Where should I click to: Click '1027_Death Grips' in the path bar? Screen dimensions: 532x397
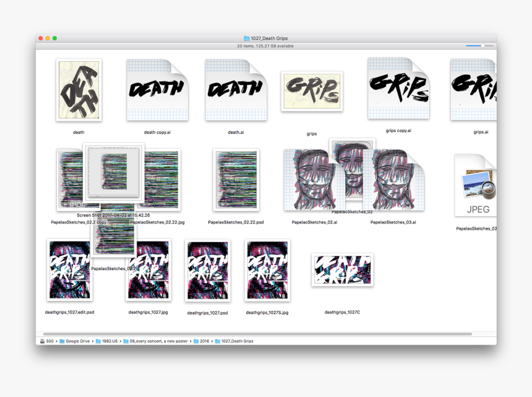click(234, 341)
